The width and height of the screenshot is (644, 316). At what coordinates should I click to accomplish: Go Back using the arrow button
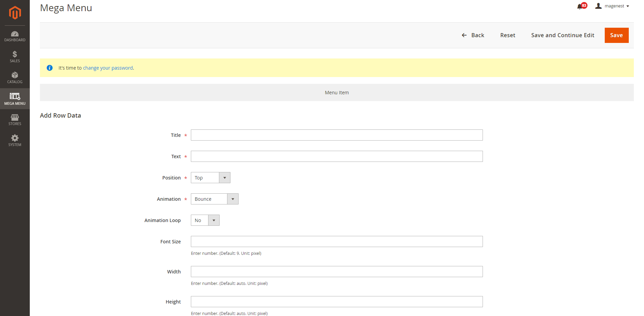(x=473, y=35)
